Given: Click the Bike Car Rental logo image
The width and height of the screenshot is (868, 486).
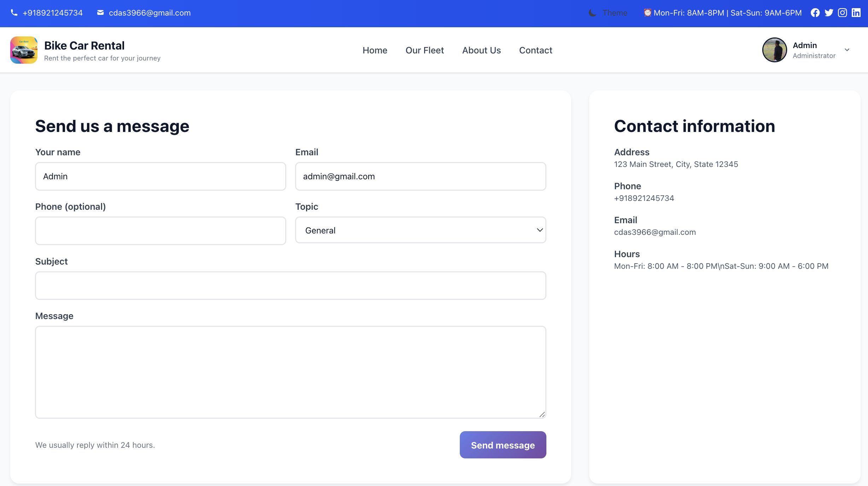Looking at the screenshot, I should (24, 50).
